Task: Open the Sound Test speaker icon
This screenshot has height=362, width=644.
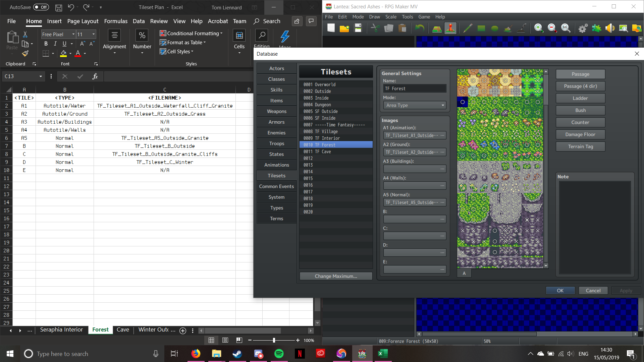Action: (610, 28)
